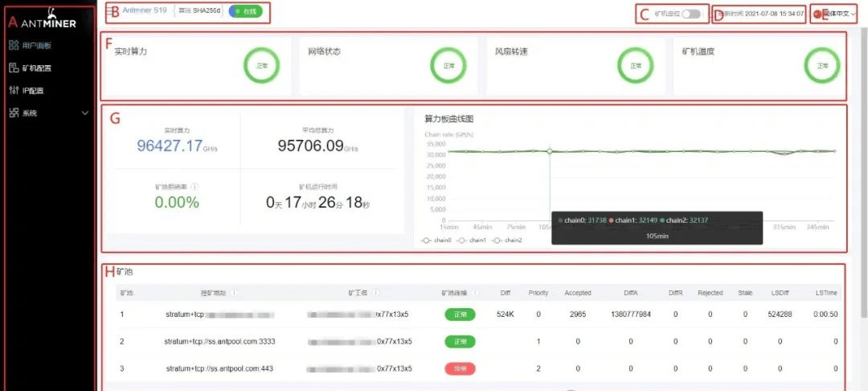Click the 实时算力 green status ring
Viewport: 868px width, 391px height.
pos(260,66)
